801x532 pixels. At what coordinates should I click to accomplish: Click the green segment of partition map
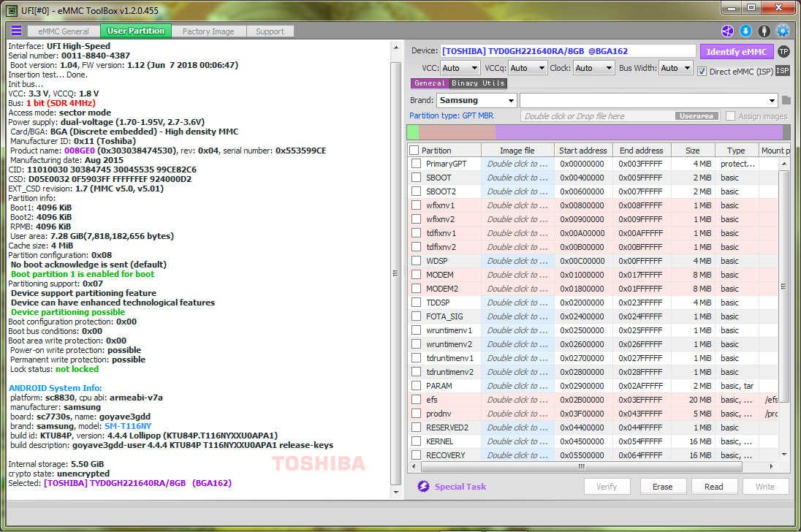pyautogui.click(x=413, y=132)
